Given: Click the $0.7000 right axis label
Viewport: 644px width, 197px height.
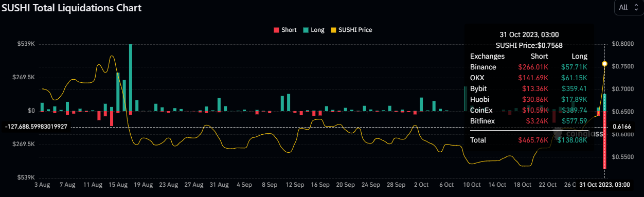Looking at the screenshot, I should pos(622,89).
